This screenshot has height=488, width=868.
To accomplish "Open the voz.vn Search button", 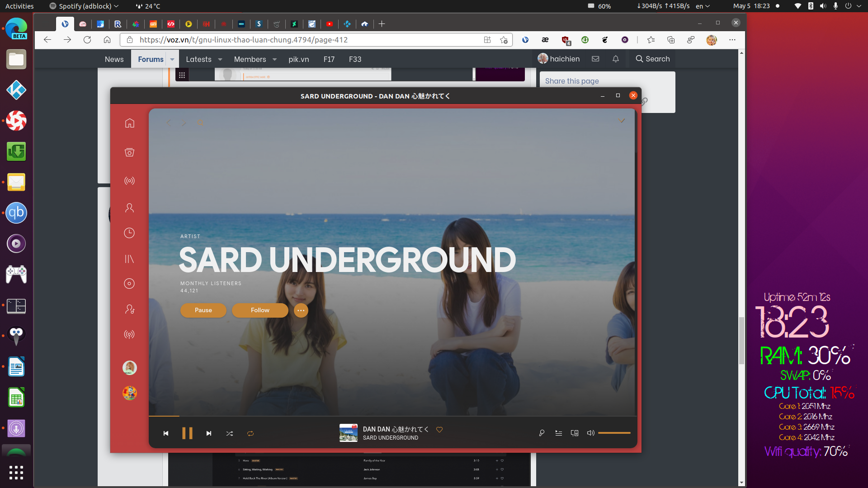I will (653, 59).
